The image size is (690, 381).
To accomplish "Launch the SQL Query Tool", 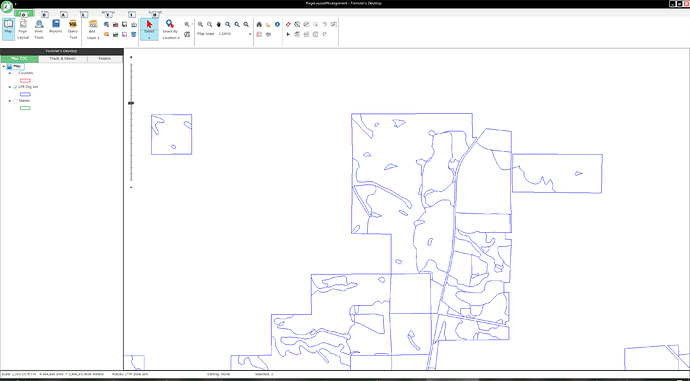I will point(73,29).
